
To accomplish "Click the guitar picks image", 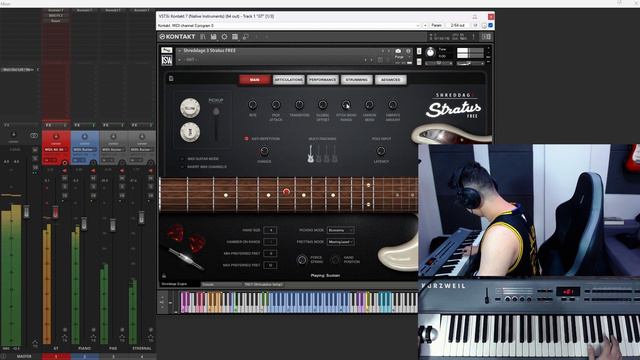I will click(x=186, y=238).
